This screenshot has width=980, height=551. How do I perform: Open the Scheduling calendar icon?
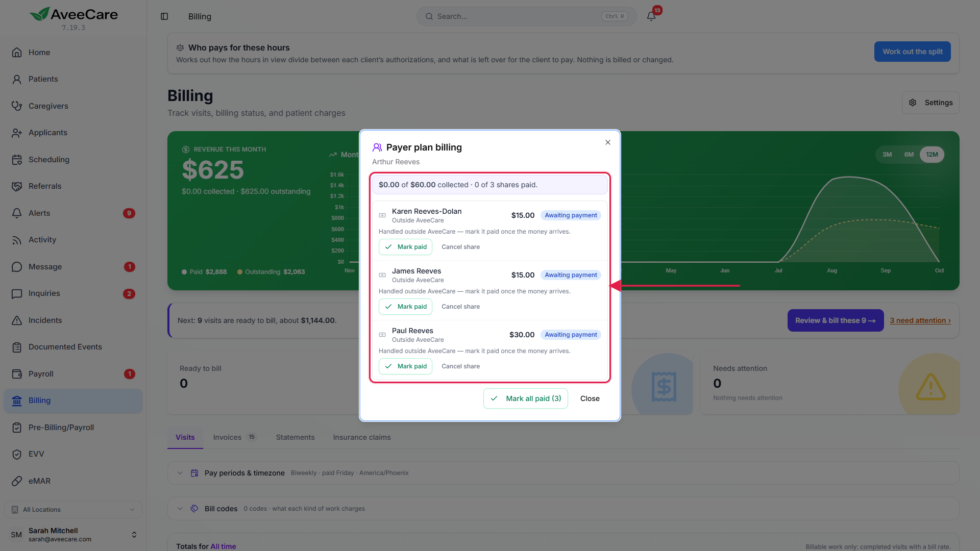pos(17,160)
